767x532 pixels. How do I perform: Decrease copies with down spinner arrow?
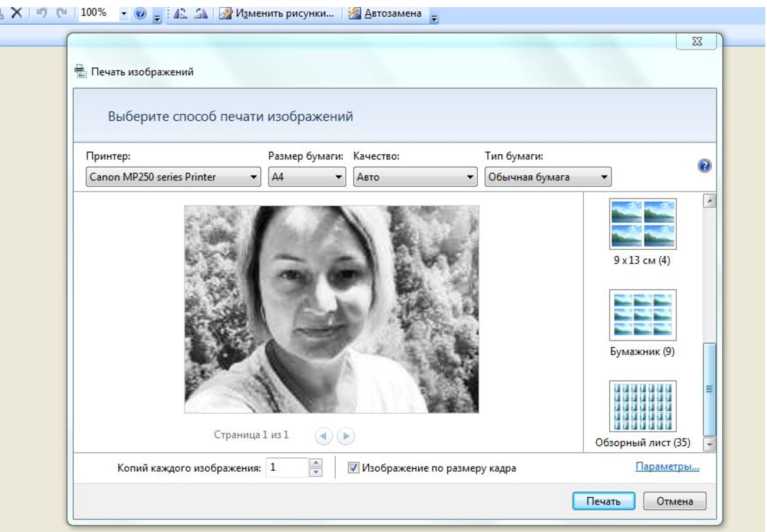[317, 472]
